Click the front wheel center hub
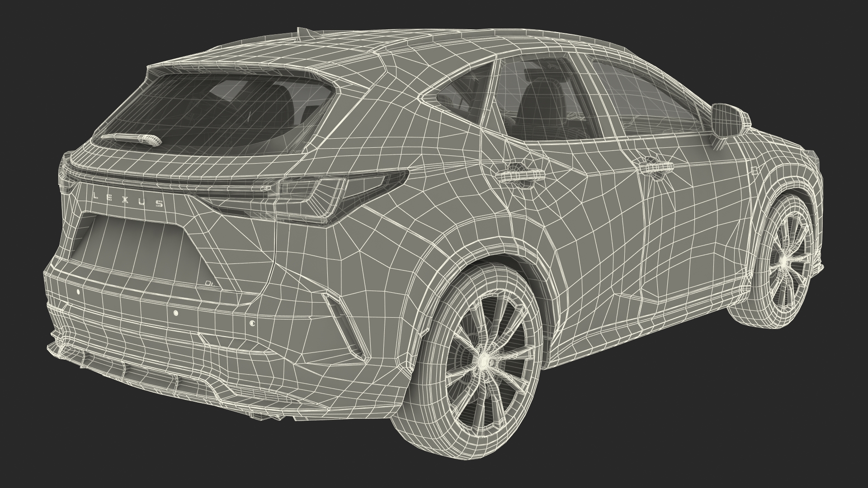Screen dimensions: 868x488 point(784,262)
